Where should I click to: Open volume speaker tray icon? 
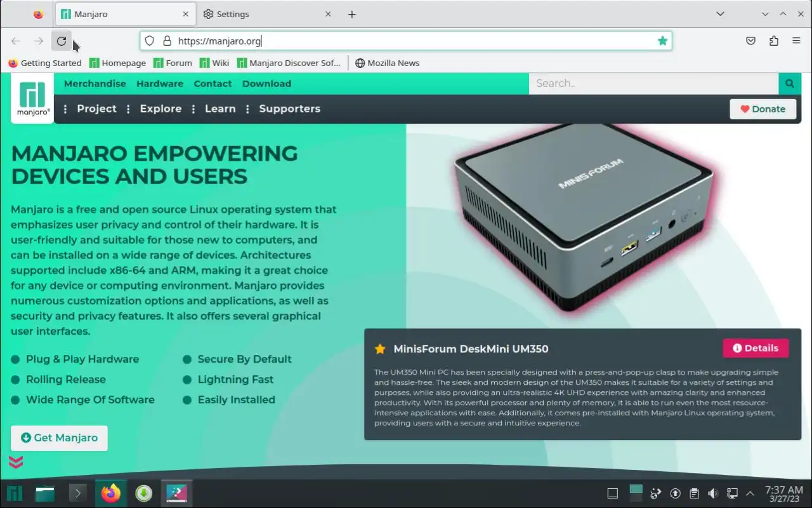coord(713,493)
